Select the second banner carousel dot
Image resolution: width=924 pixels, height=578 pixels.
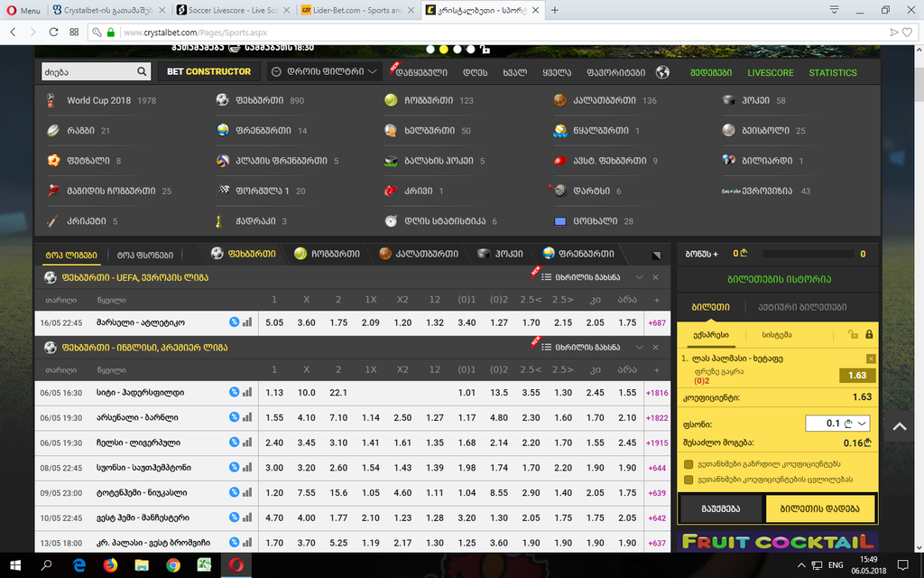444,50
